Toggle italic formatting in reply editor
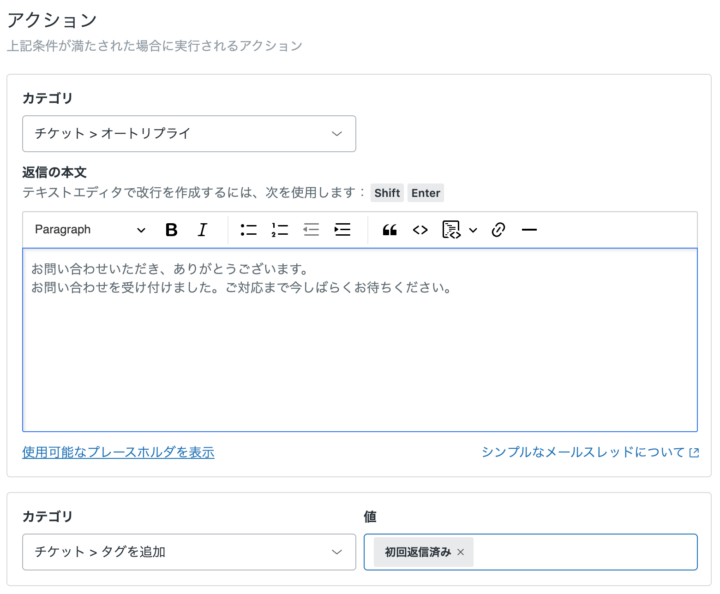This screenshot has height=594, width=720. point(202,230)
